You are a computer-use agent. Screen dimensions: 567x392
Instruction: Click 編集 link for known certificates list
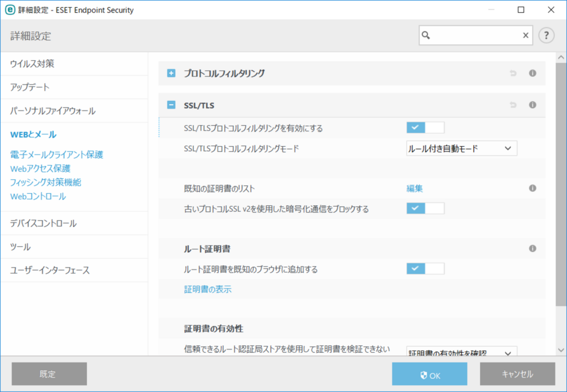pyautogui.click(x=415, y=188)
